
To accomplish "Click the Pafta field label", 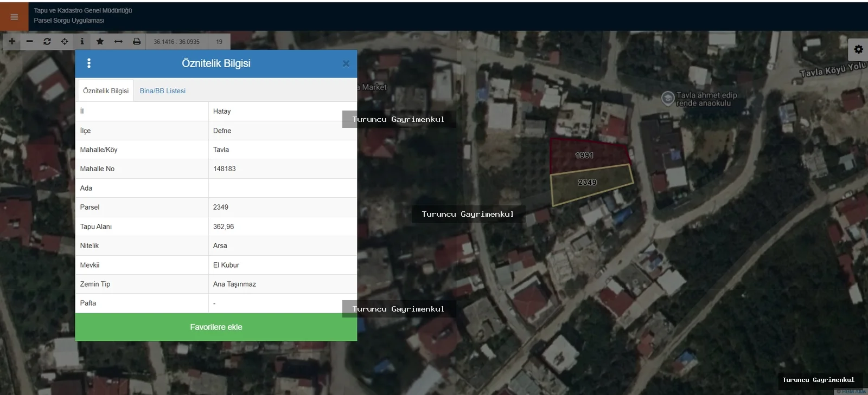I will click(88, 303).
